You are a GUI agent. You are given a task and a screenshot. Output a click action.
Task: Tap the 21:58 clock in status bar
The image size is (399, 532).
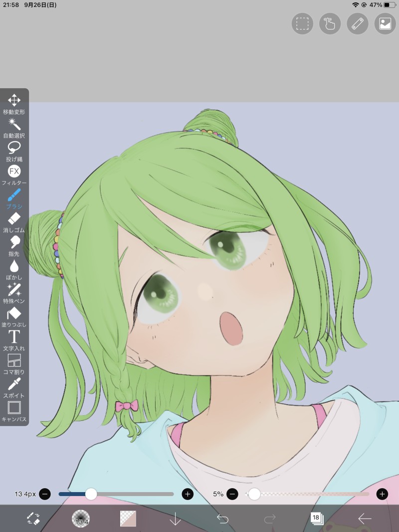click(x=11, y=5)
